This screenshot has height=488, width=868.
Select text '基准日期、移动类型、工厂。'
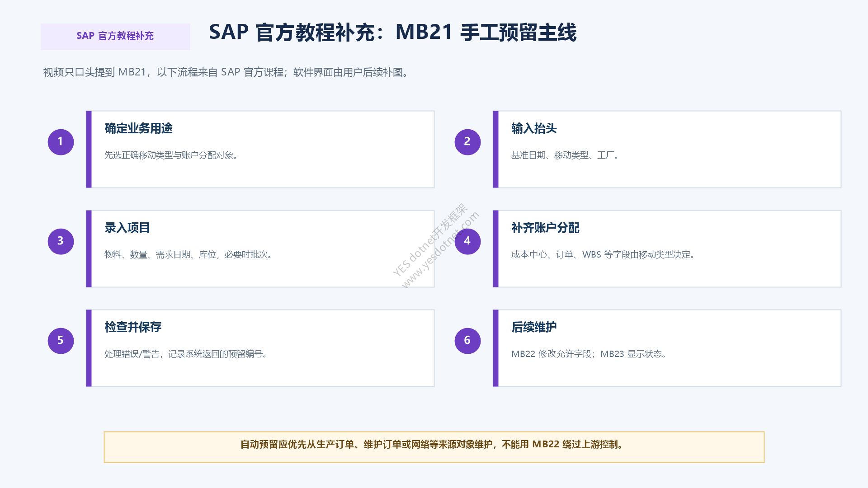tap(566, 155)
